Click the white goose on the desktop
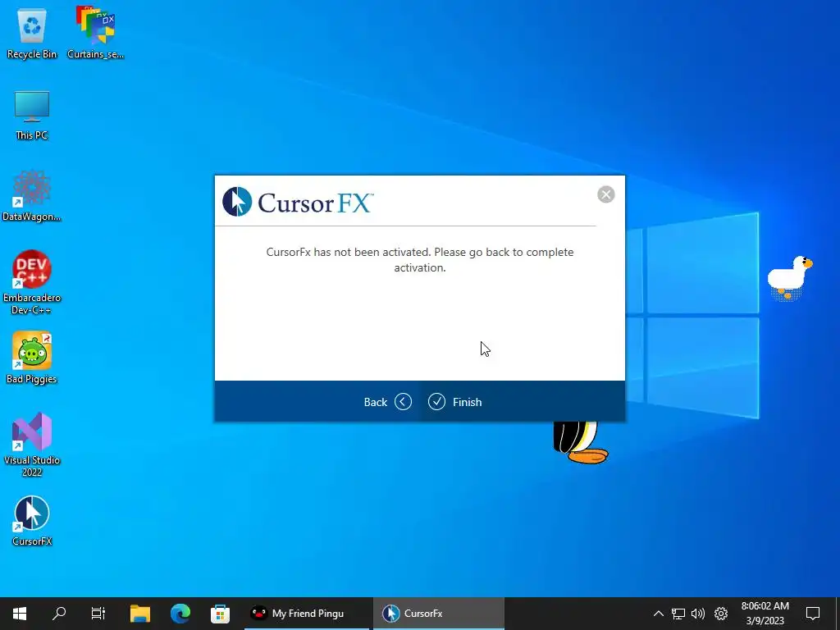Viewport: 840px width, 630px height. pyautogui.click(x=790, y=278)
